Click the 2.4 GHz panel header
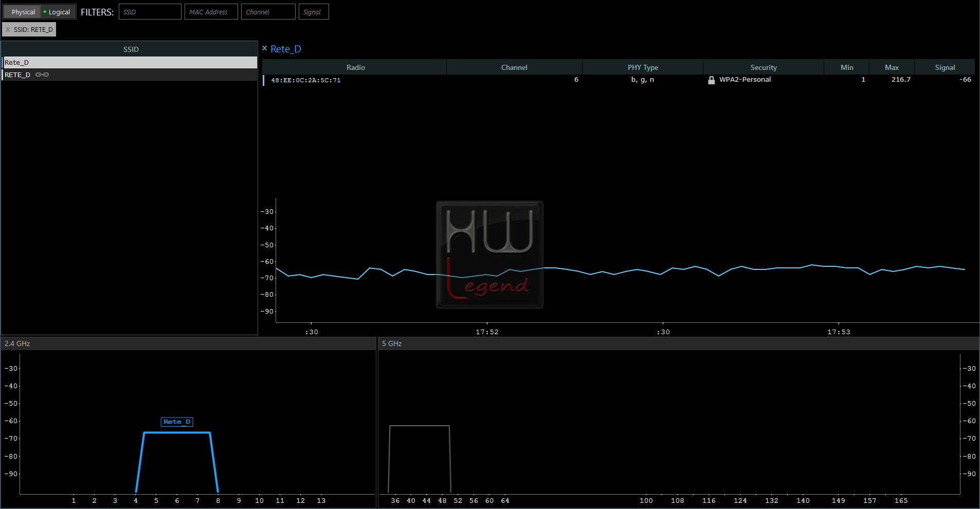 point(188,343)
